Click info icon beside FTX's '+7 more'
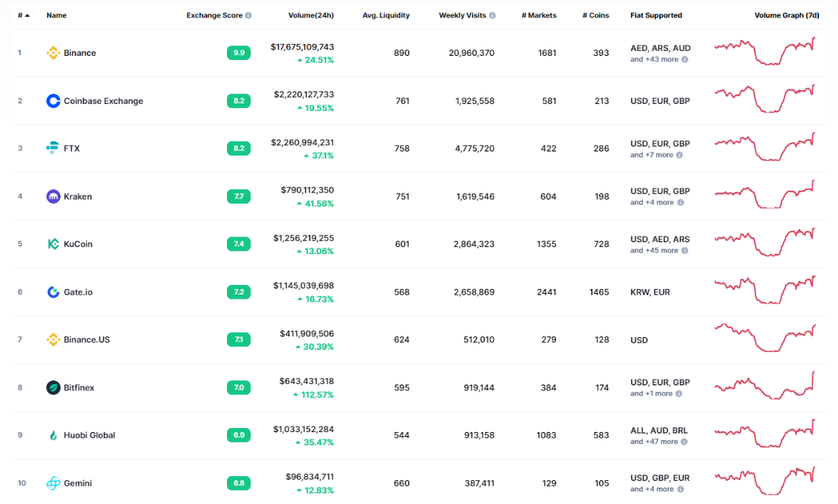The image size is (838, 504). coord(679,155)
